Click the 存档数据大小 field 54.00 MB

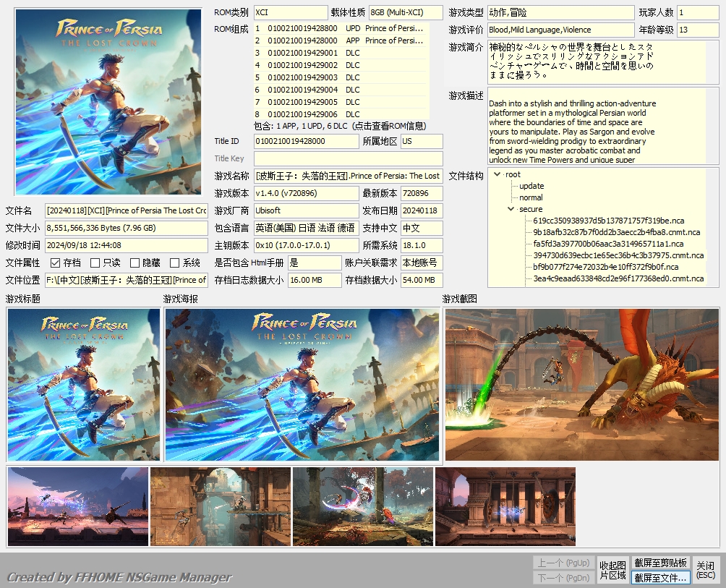coord(422,280)
